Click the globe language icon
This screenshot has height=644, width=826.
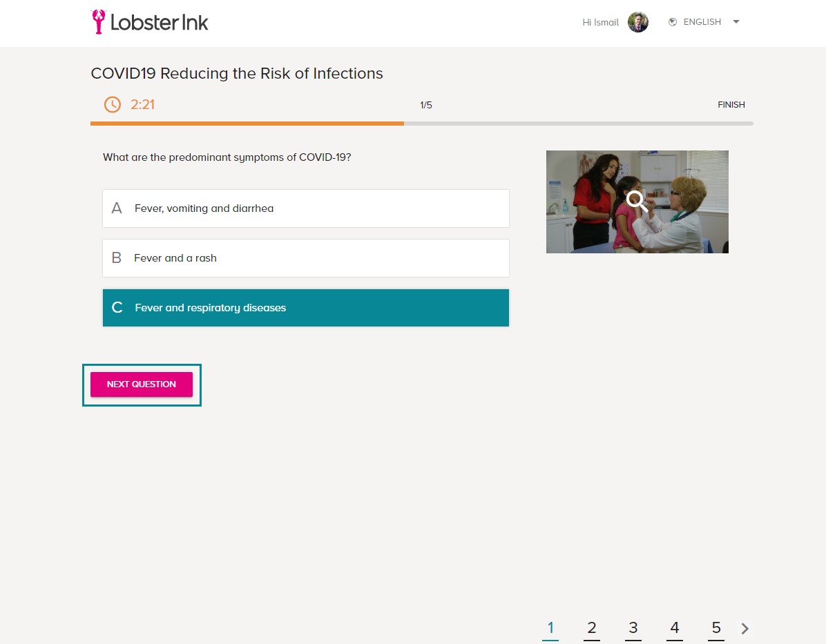(673, 22)
